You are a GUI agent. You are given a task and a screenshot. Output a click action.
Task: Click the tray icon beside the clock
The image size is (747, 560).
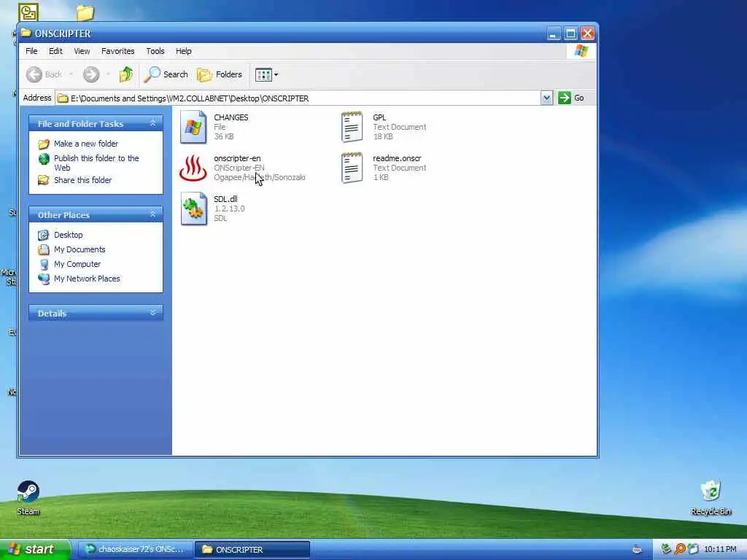(693, 550)
